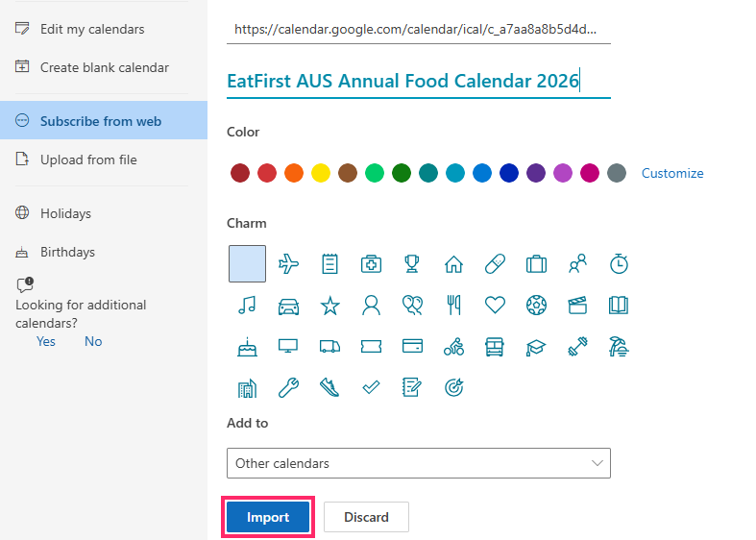Pick the movie clapperboard charm
The width and height of the screenshot is (756, 540).
tap(577, 306)
